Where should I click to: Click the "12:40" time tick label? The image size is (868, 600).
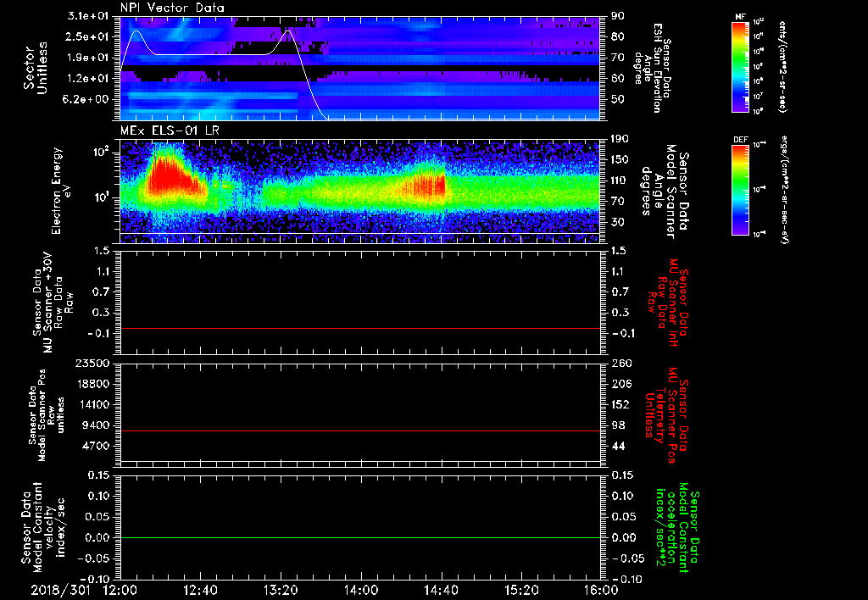[x=200, y=590]
